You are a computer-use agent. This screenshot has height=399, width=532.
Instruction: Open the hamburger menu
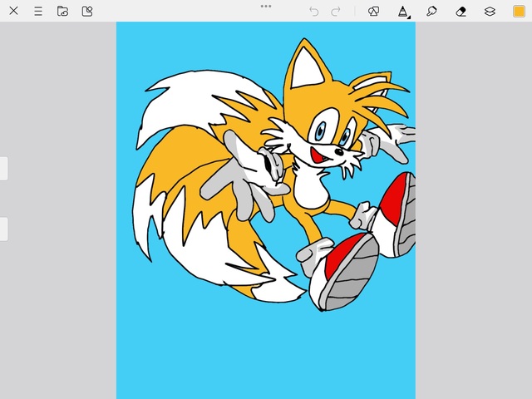click(38, 11)
